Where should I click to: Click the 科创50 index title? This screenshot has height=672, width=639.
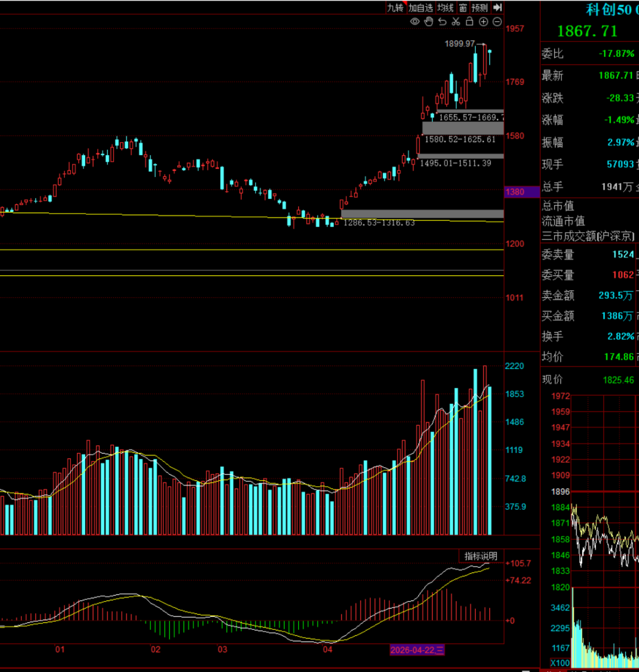pos(612,10)
